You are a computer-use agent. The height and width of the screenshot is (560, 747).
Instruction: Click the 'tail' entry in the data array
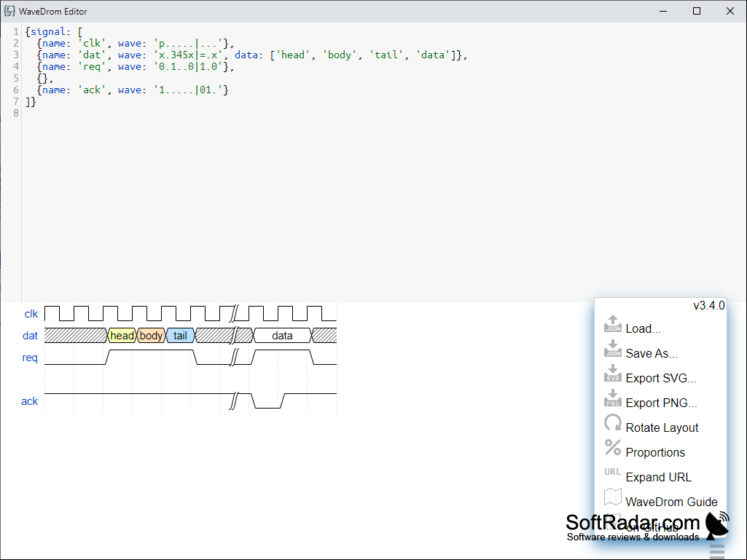[386, 55]
